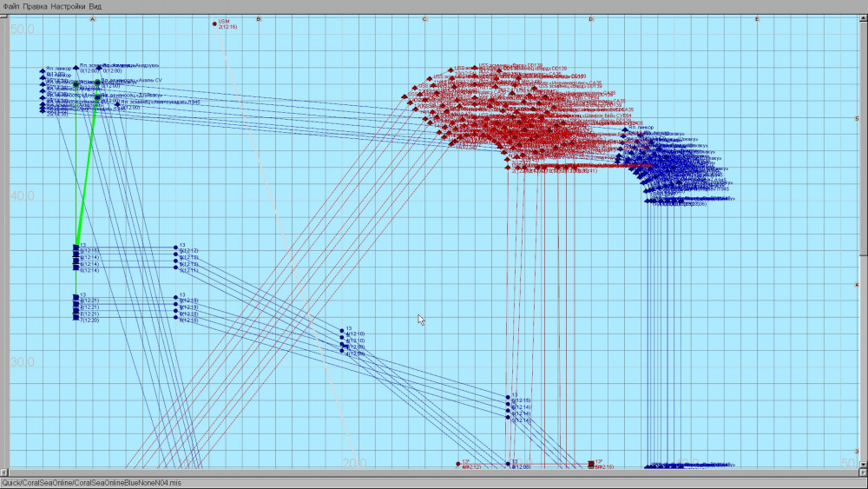This screenshot has width=868, height=489.
Task: Select the red square waypoint at map bottom
Action: coord(591,464)
